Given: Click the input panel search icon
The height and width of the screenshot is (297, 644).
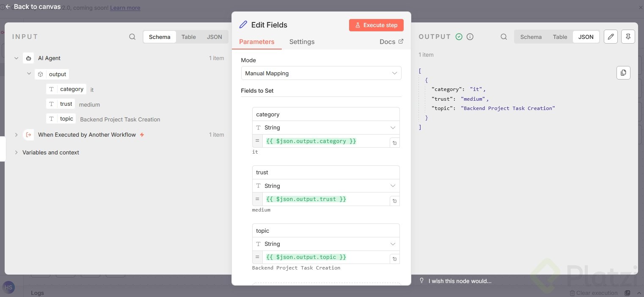Looking at the screenshot, I should tap(132, 37).
